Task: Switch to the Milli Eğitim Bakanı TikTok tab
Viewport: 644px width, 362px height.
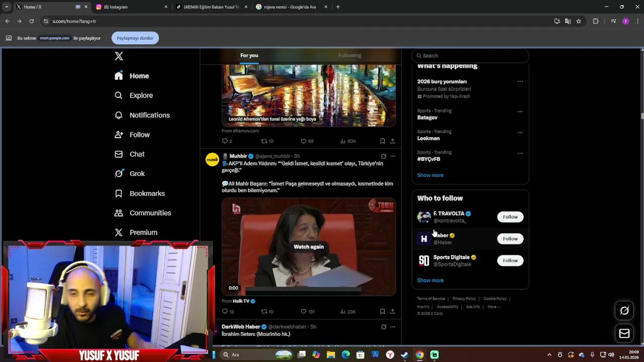Action: (x=211, y=7)
